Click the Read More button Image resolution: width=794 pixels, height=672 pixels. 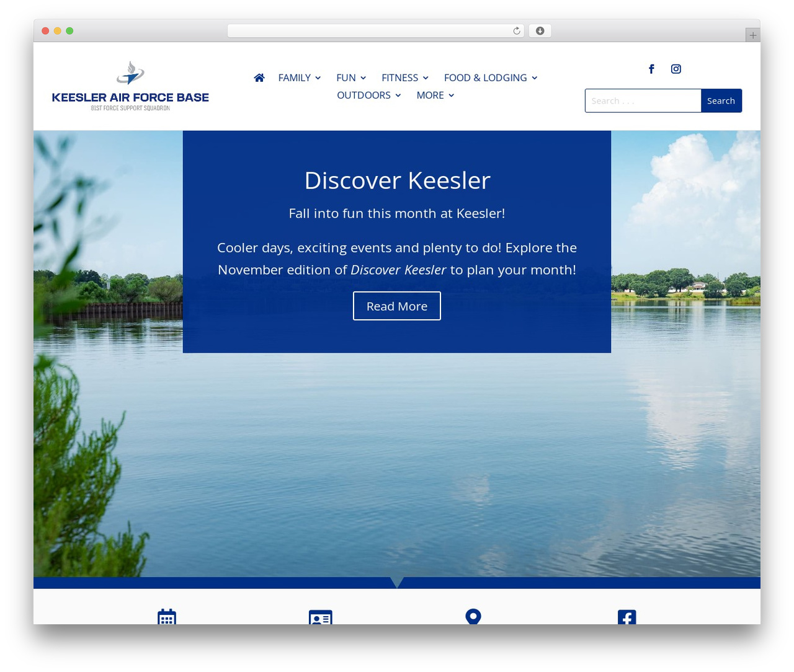point(397,306)
